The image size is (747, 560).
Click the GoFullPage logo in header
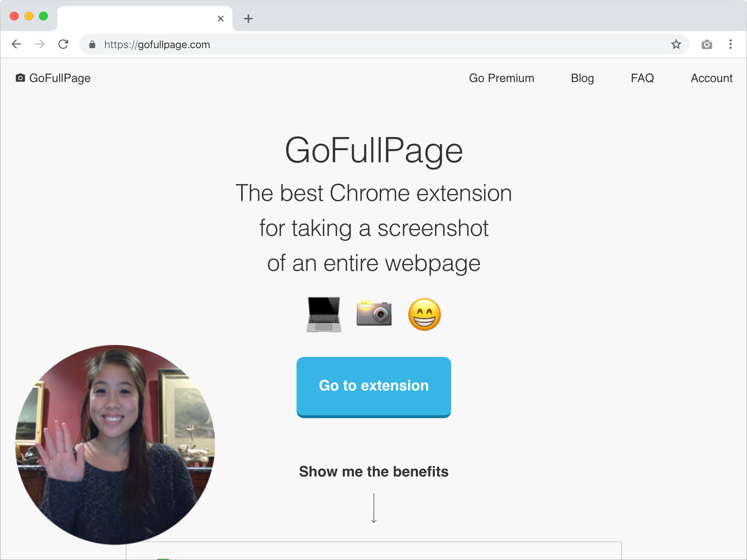coord(53,78)
